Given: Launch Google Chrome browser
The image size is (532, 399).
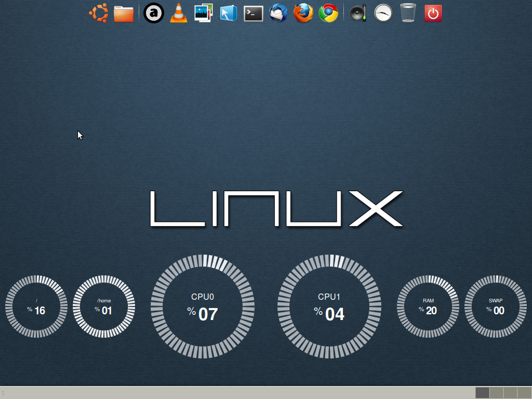Looking at the screenshot, I should coord(328,13).
